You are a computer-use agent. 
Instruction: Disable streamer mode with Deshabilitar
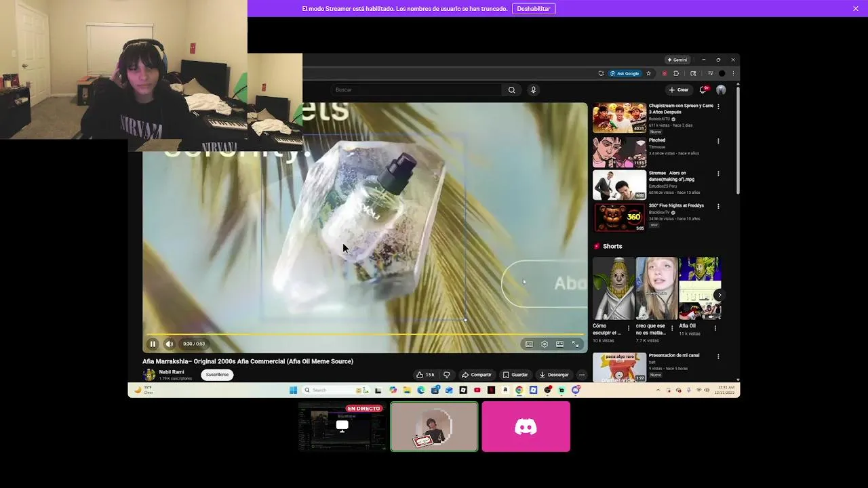pos(534,9)
